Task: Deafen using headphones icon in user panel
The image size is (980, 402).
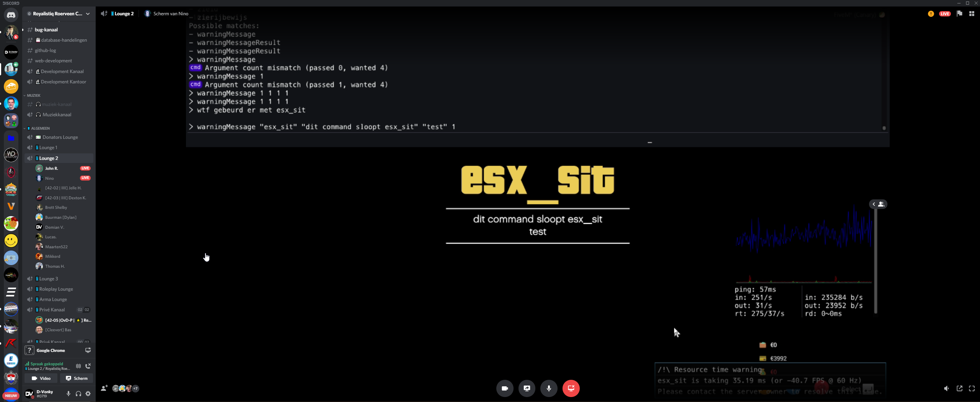Action: 78,394
